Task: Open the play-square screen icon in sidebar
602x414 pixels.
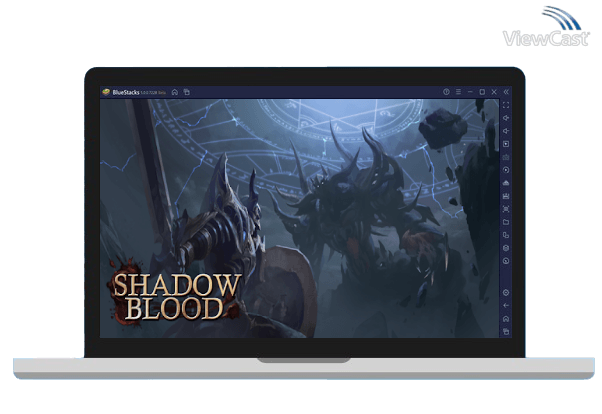Action: pyautogui.click(x=506, y=144)
